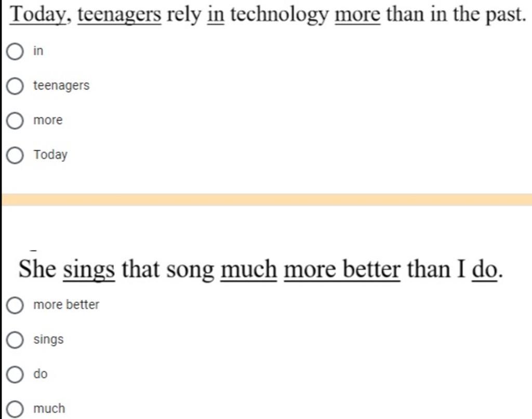This screenshot has height=419, width=532.
Task: Choose the 'teenagers' answer radio button
Action: [15, 86]
